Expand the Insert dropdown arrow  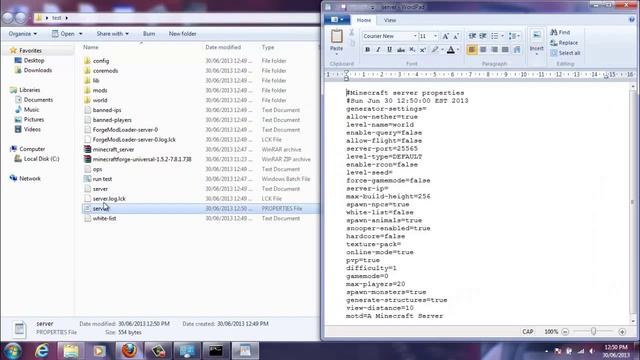pyautogui.click(x=537, y=54)
